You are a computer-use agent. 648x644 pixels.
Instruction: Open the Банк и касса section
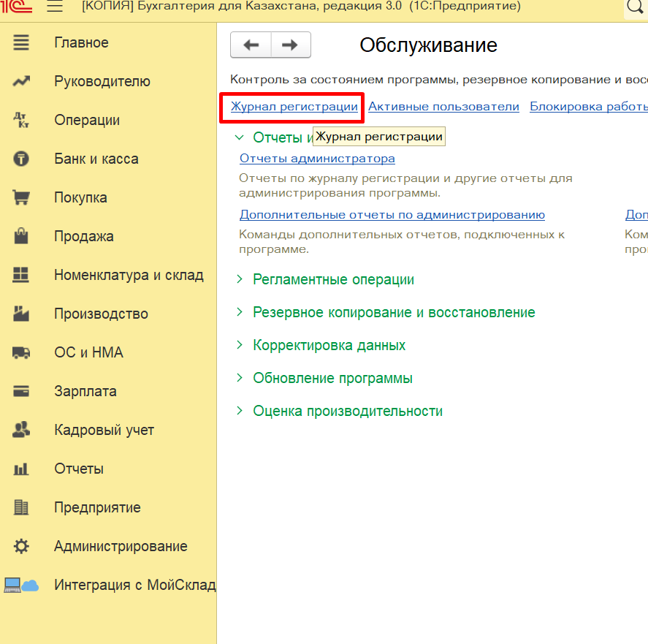click(96, 159)
